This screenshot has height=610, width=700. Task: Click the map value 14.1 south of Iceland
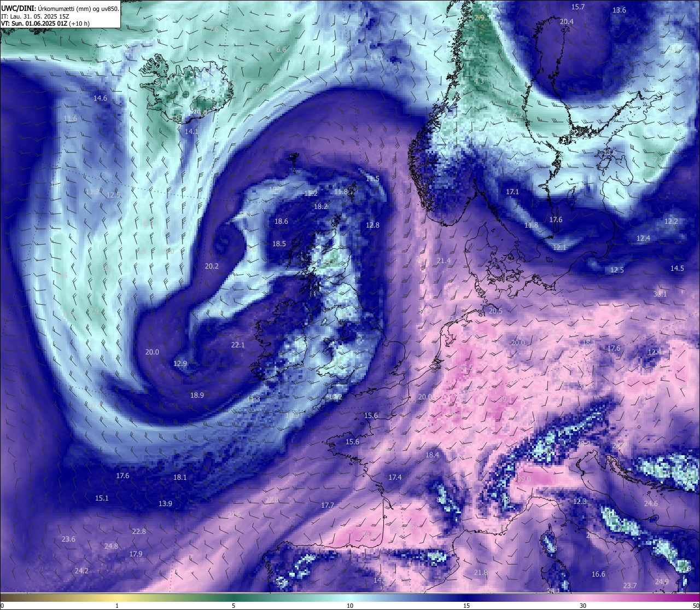(x=191, y=132)
